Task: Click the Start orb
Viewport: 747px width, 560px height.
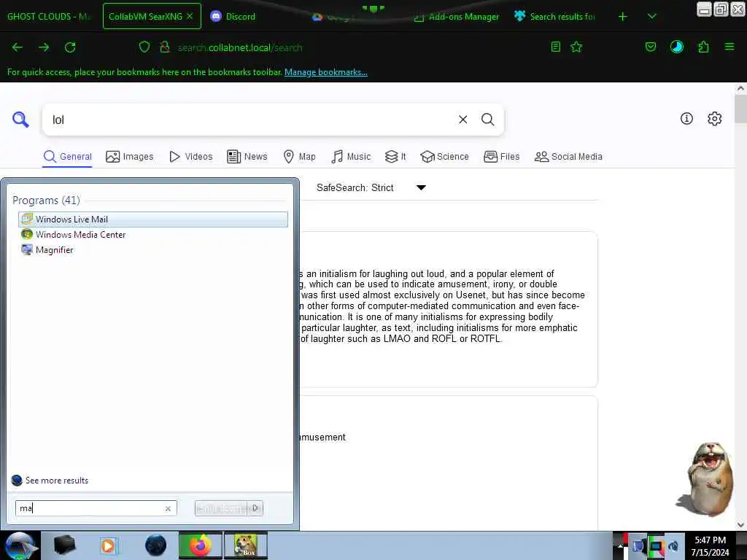Action: coord(20,545)
